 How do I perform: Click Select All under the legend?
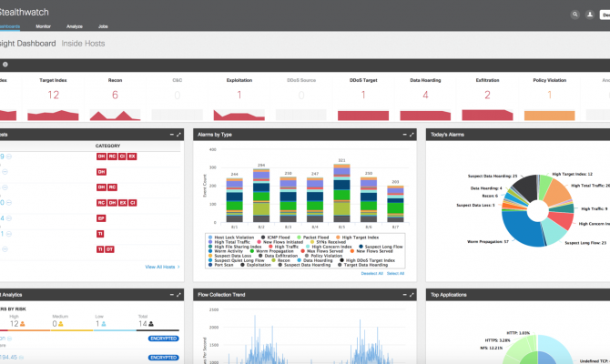(395, 273)
